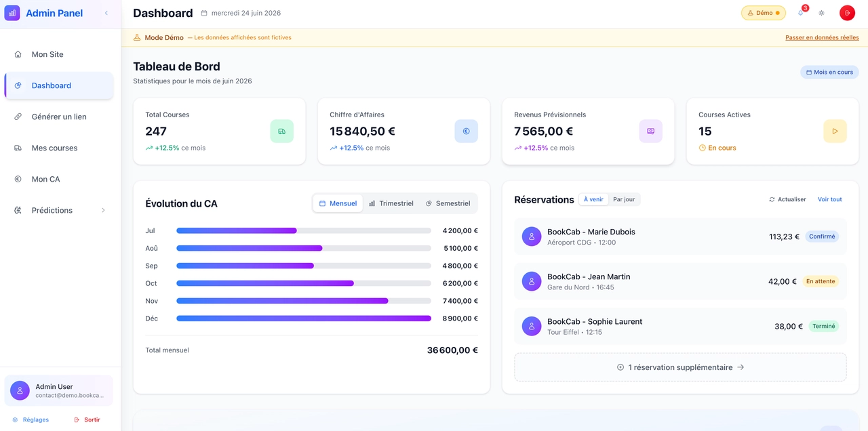Click the red logout button in header
Image resolution: width=868 pixels, height=431 pixels.
click(x=847, y=13)
